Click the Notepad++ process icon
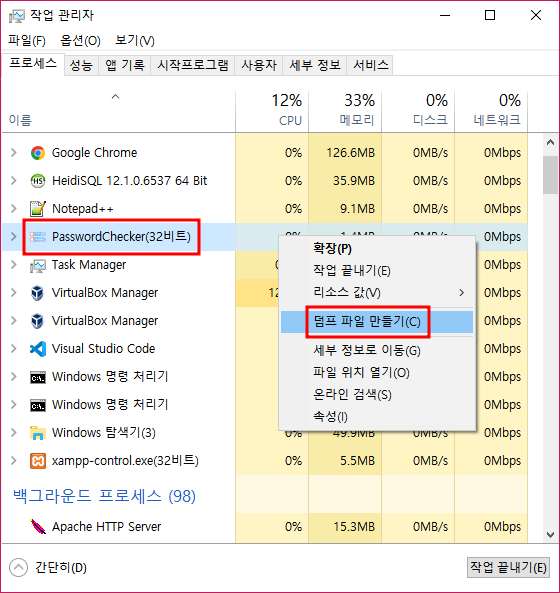 (37, 209)
